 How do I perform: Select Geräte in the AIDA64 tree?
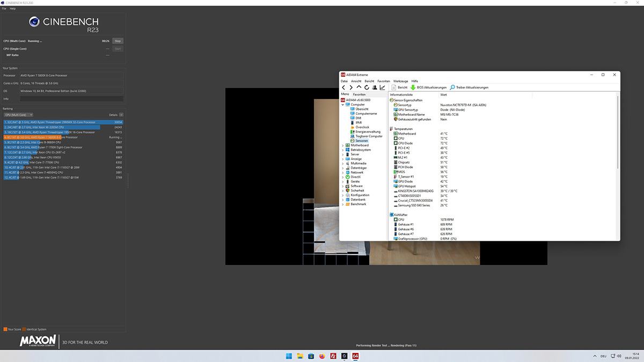(353, 181)
